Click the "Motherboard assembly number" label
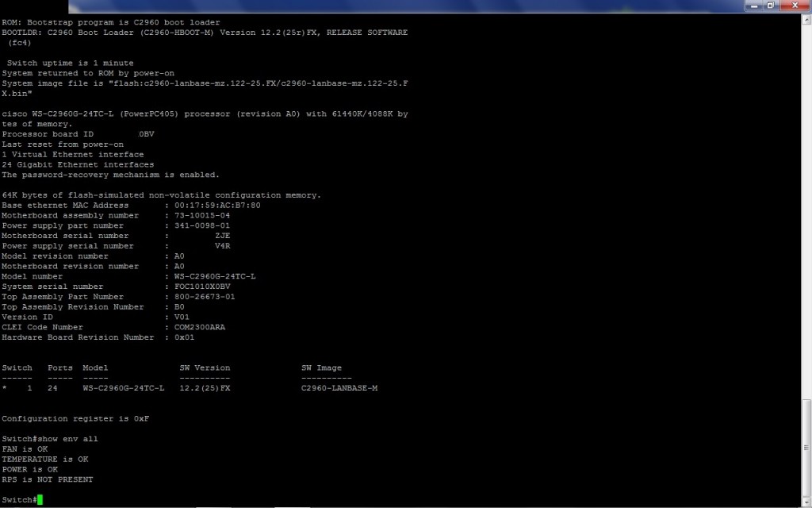The image size is (812, 508). [x=71, y=216]
